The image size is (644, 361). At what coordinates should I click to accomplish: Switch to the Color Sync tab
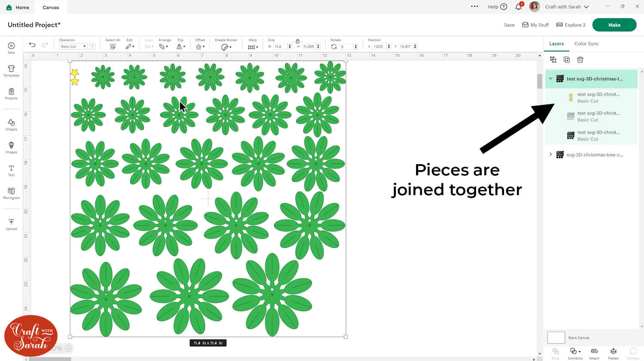coord(586,44)
